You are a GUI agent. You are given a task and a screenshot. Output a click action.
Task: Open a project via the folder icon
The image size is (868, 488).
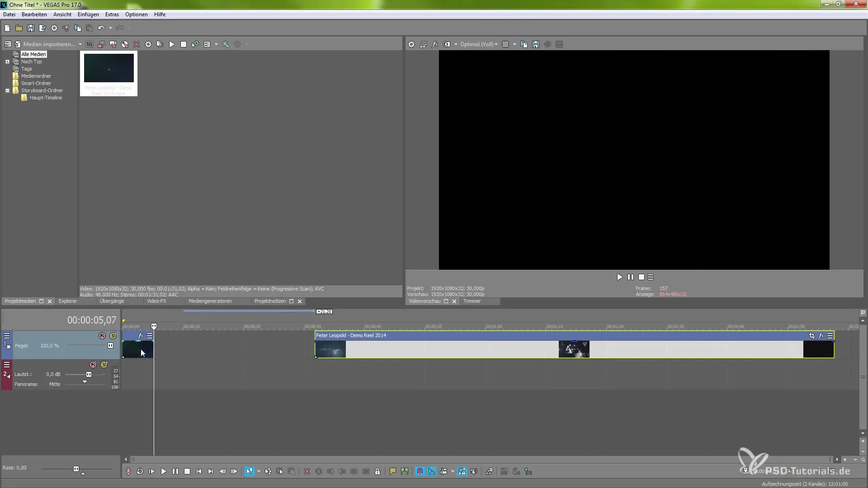coord(19,28)
